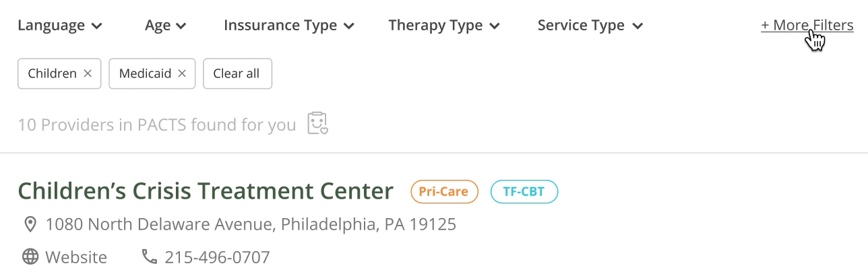868x272 pixels.
Task: Open Children's Crisis Treatment Center provider title
Action: click(x=206, y=191)
